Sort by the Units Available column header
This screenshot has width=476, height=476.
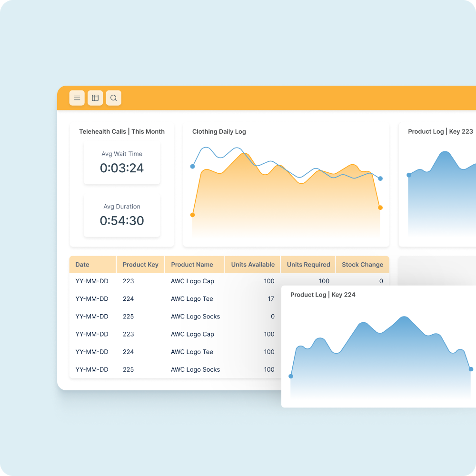pyautogui.click(x=253, y=264)
